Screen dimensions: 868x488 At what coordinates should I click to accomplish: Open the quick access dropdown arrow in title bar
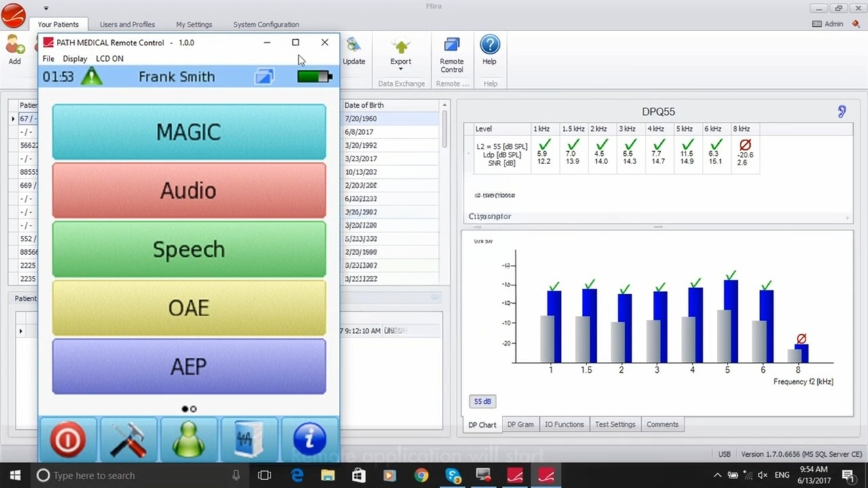45,8
